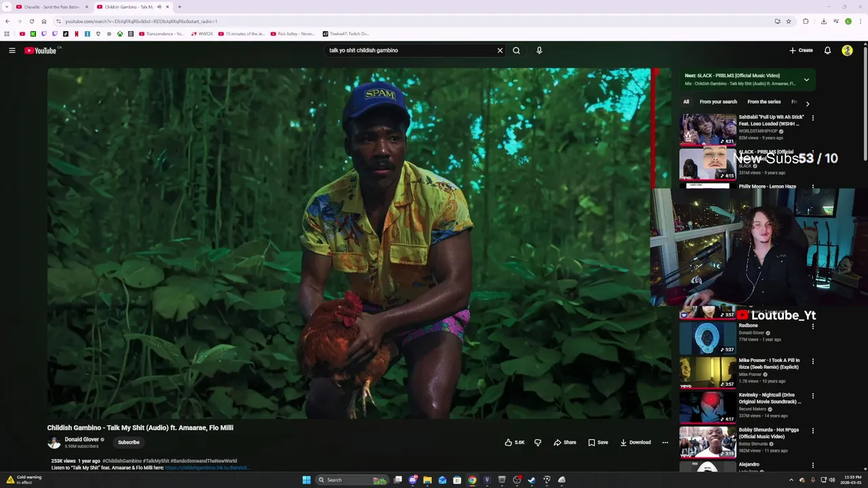Open options for Philly Moore Lemon Haze
This screenshot has width=868, height=488.
tap(813, 187)
